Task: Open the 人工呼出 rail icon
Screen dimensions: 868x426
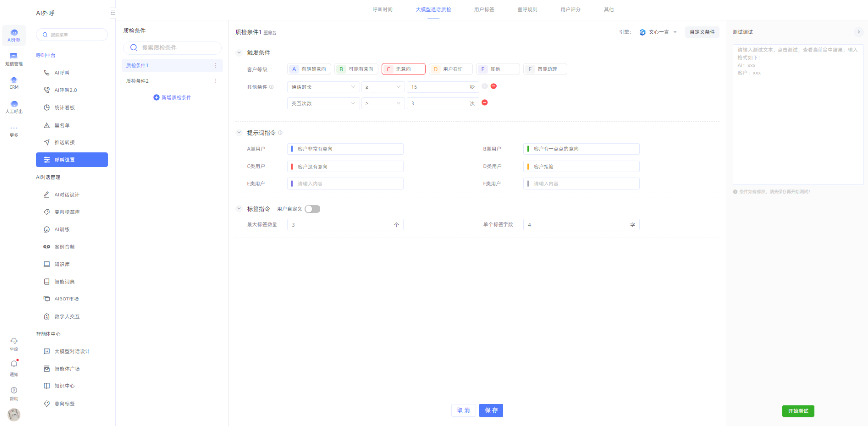Action: pos(14,107)
